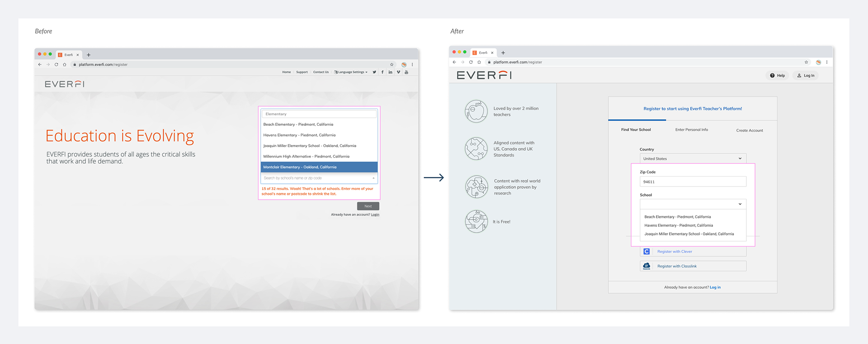Open Support link in Before header
The image size is (868, 344).
pos(302,72)
